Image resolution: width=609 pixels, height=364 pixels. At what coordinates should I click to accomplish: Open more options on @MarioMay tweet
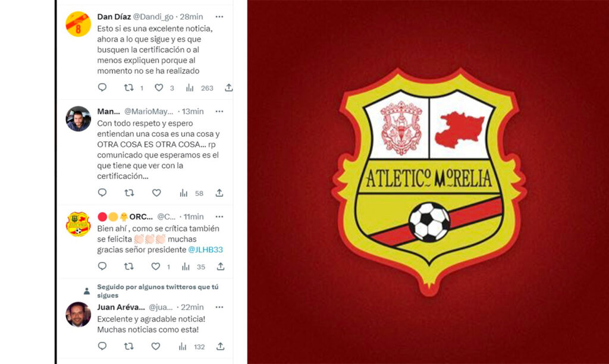tap(219, 111)
